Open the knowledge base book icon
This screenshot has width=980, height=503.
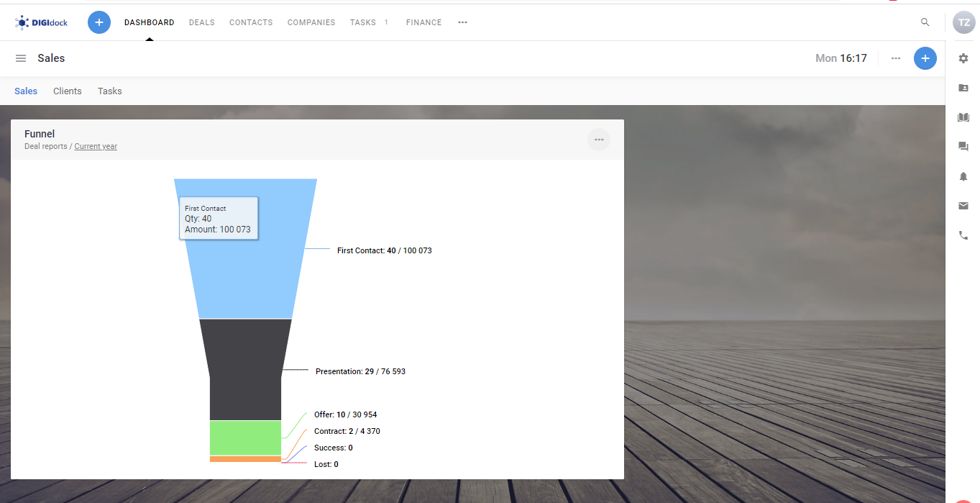(x=963, y=117)
